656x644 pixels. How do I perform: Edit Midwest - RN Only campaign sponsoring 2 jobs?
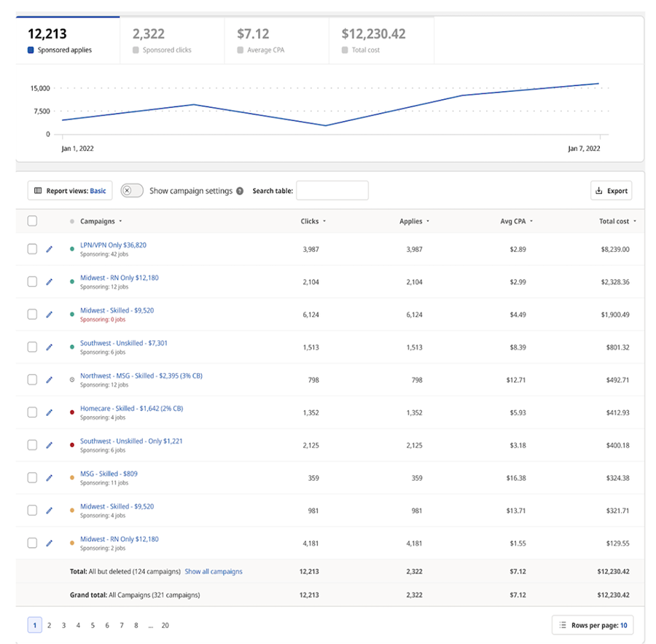point(49,543)
